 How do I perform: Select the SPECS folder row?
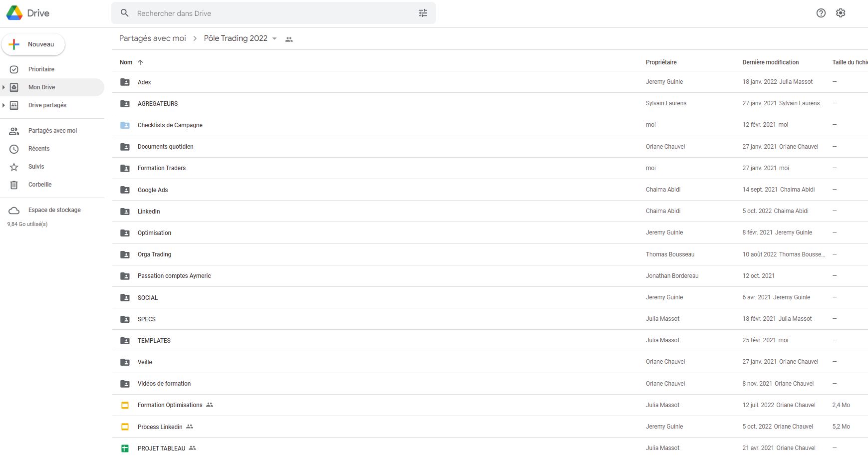pos(490,319)
